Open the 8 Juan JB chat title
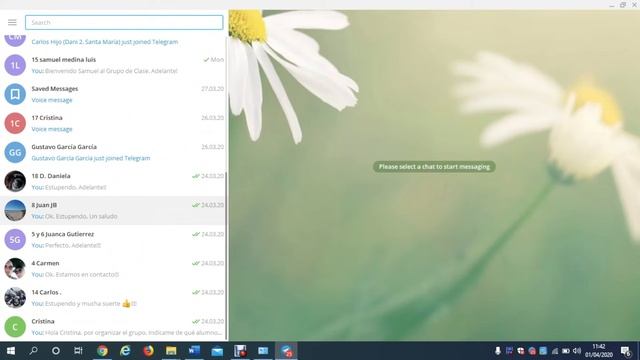This screenshot has width=640, height=360. pyautogui.click(x=44, y=205)
